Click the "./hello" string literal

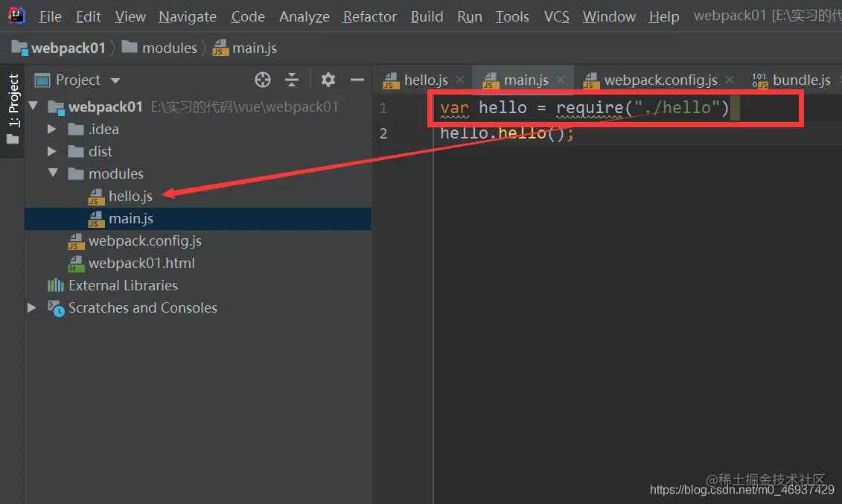[677, 107]
